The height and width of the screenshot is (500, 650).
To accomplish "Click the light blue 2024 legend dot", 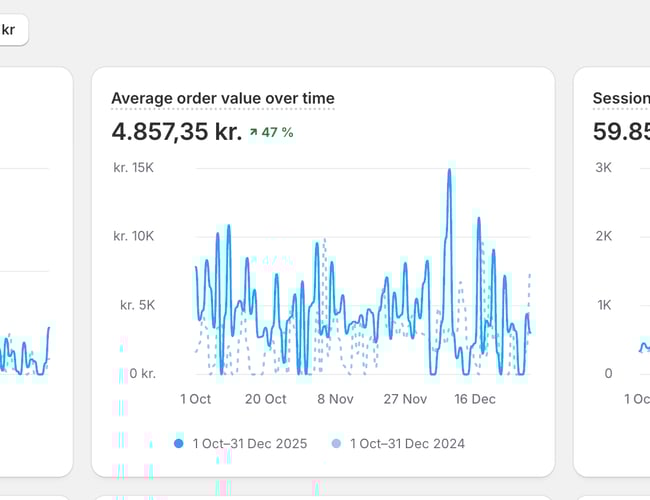I will coord(336,443).
